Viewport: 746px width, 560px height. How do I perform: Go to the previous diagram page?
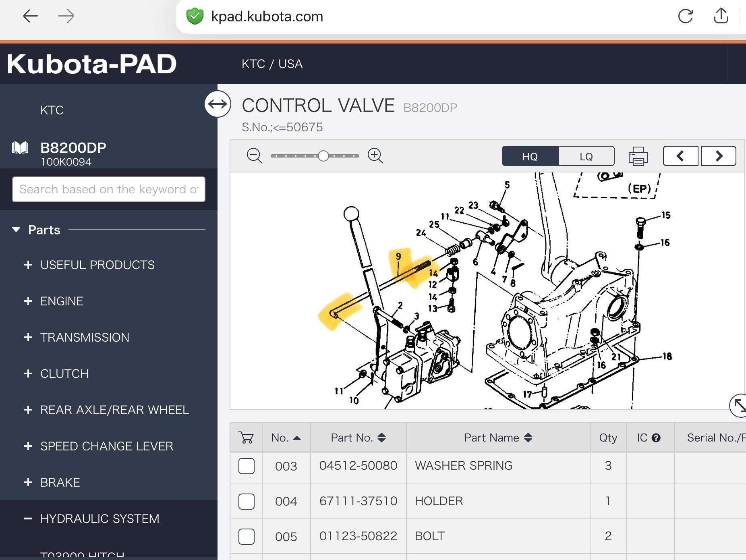(680, 156)
